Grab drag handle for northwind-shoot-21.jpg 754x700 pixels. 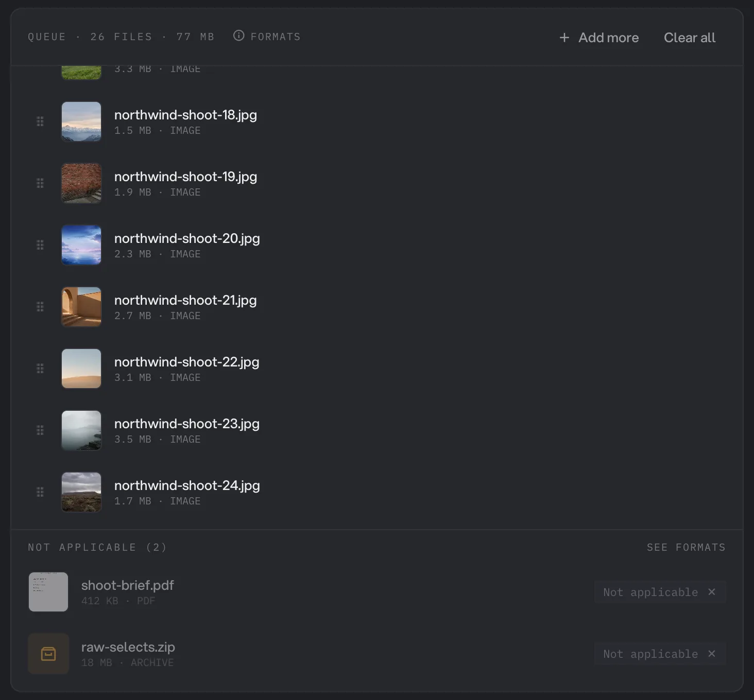coord(40,307)
